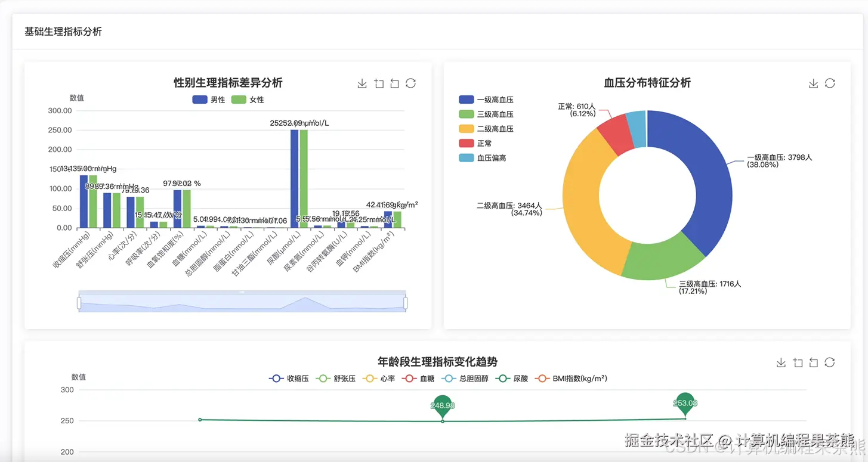Enable area zoom on age trend chart
The height and width of the screenshot is (462, 868).
coord(798,362)
